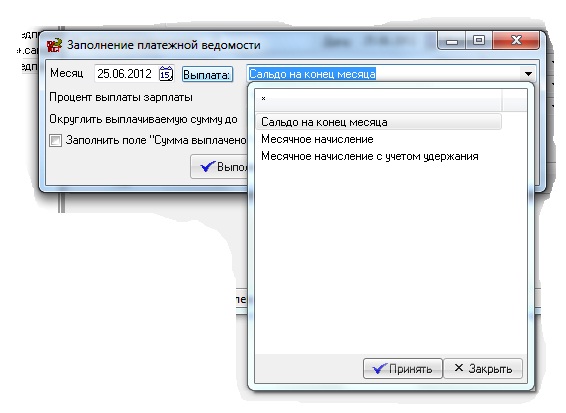Close the dialog with the red X
The width and height of the screenshot is (566, 413).
click(x=516, y=40)
